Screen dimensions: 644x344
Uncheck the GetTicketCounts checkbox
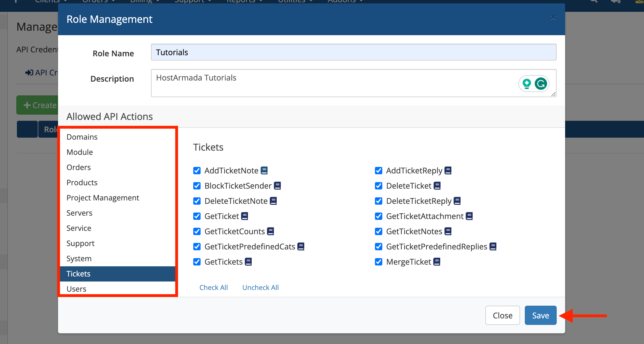(x=197, y=231)
